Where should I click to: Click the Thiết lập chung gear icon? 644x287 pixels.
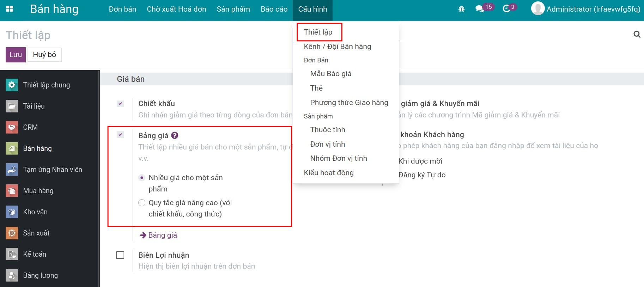coord(12,85)
